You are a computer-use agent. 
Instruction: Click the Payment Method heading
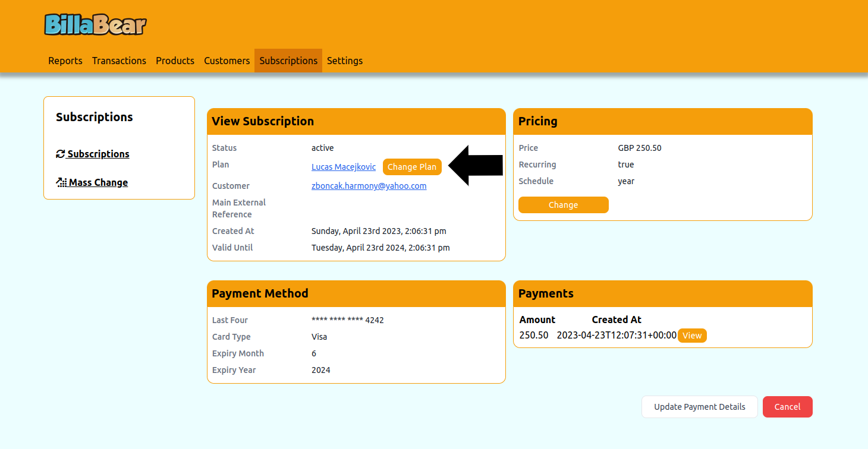(x=260, y=293)
